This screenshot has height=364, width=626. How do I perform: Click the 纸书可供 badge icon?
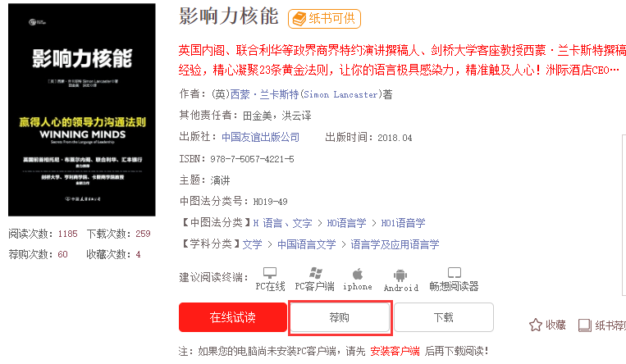299,19
